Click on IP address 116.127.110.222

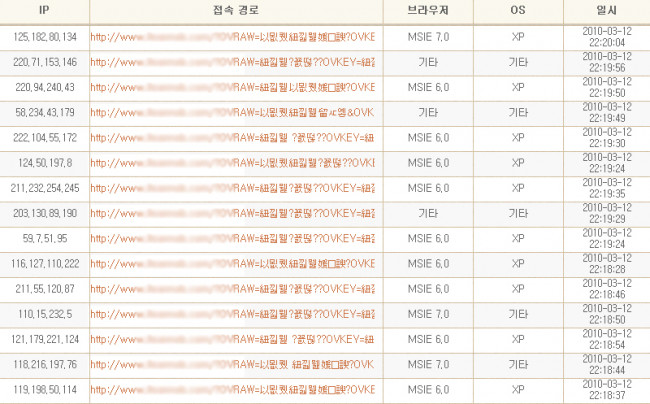pyautogui.click(x=45, y=264)
